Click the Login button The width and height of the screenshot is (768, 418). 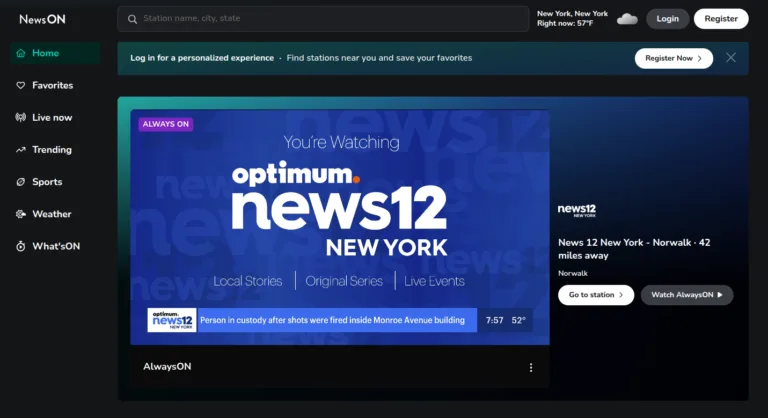[668, 19]
